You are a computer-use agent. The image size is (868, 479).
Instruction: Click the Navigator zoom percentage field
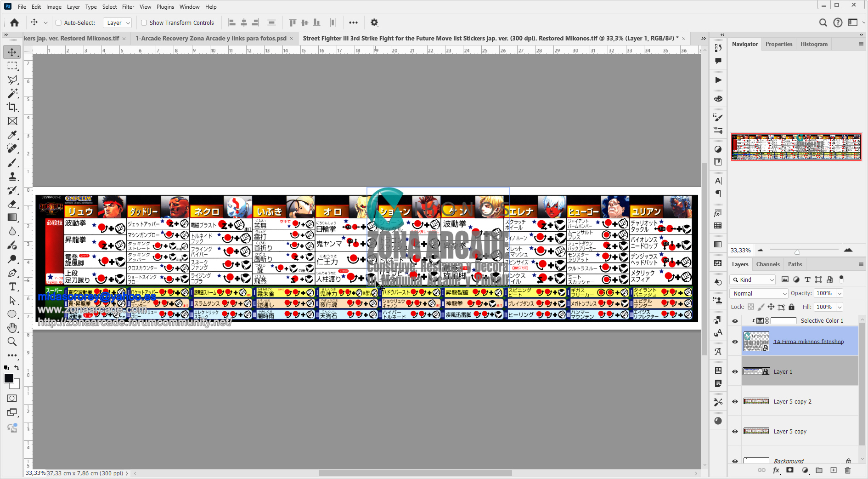pyautogui.click(x=741, y=251)
